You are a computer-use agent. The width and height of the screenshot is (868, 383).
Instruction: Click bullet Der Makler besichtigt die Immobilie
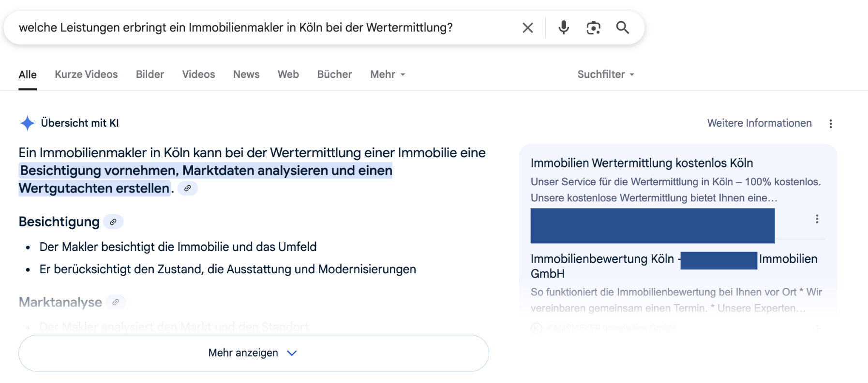point(178,247)
